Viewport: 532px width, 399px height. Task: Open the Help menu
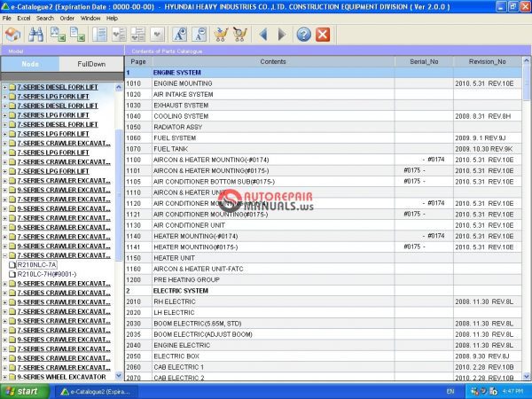tap(112, 19)
